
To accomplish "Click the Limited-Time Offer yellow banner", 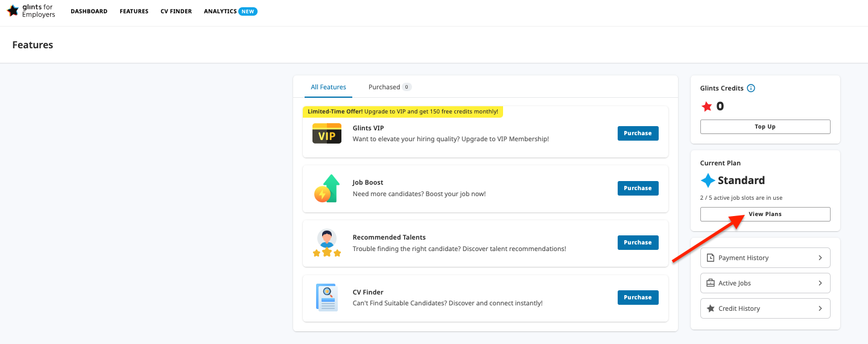I will coord(403,112).
